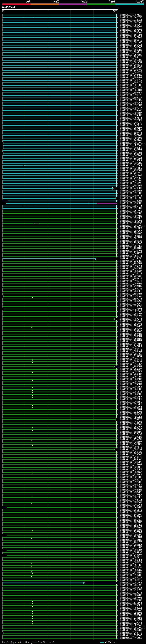The width and height of the screenshot is (146, 644).
Task: Open hit UniRef100_A8JE10
Action: (x=131, y=15)
